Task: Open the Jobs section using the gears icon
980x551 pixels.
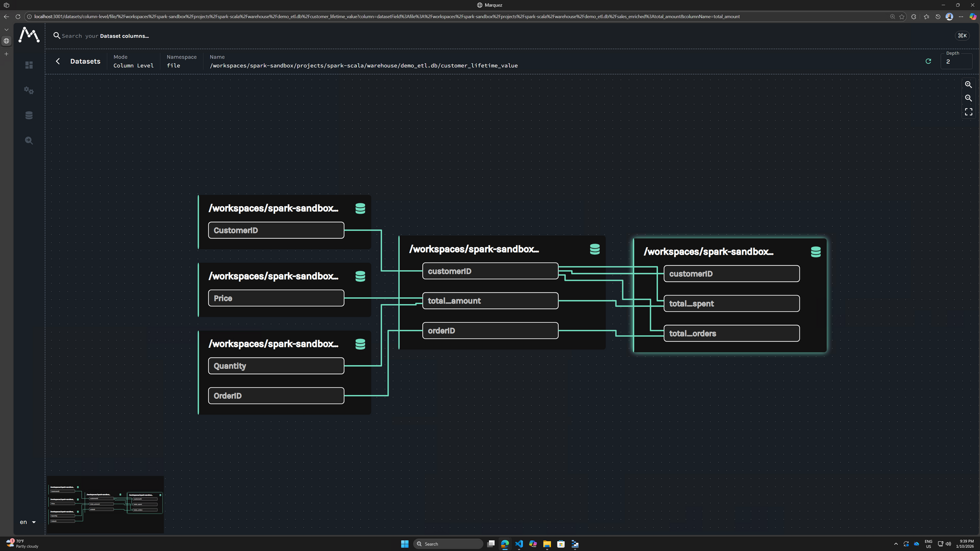Action: [29, 90]
